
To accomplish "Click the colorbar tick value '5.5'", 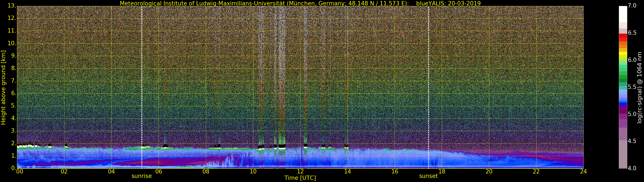I will (632, 87).
